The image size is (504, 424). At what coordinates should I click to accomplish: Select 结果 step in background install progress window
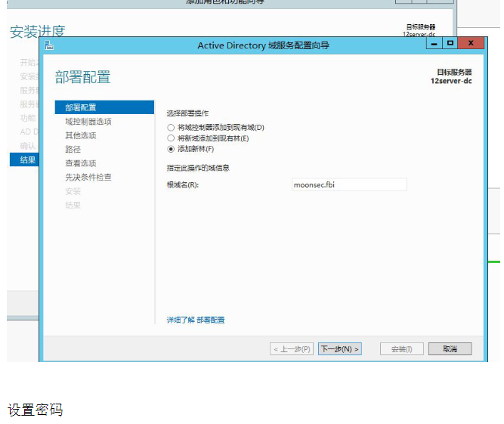[24, 159]
